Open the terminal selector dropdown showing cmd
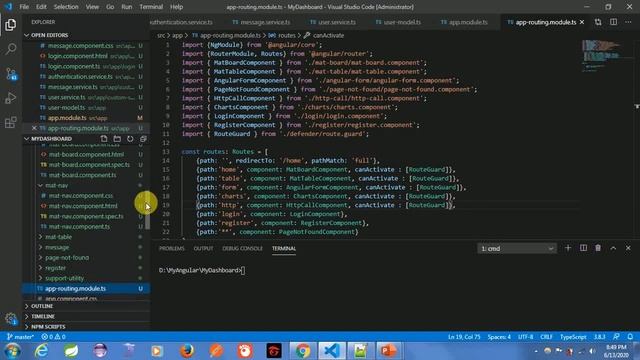This screenshot has width=640, height=360. [x=517, y=249]
